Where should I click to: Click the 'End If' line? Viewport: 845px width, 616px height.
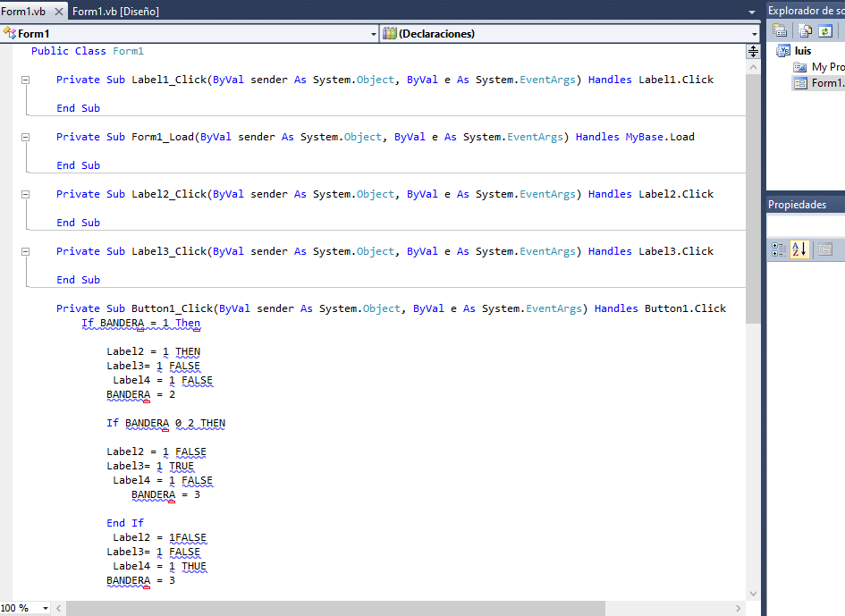pyautogui.click(x=125, y=523)
